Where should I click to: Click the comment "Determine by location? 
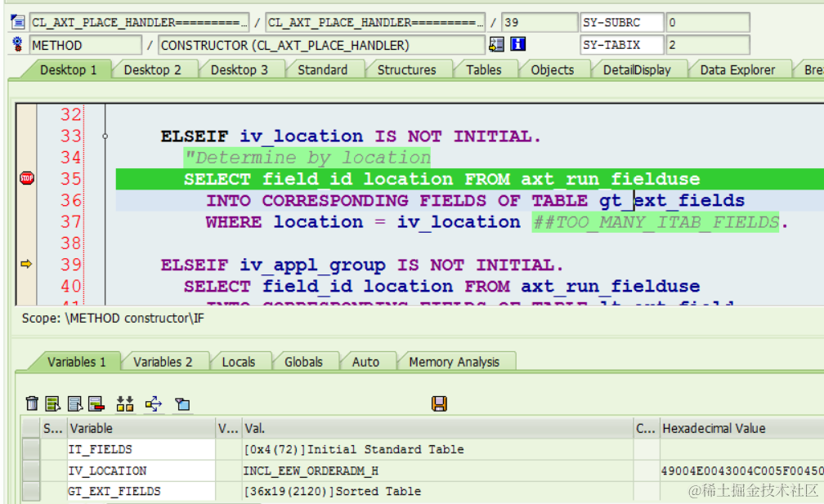point(307,158)
